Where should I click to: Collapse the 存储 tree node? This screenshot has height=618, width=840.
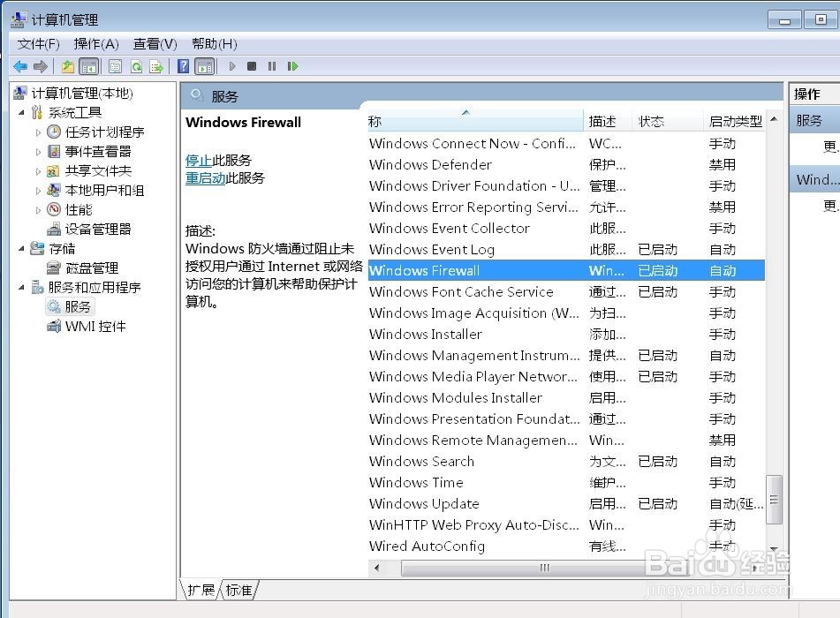tap(21, 248)
